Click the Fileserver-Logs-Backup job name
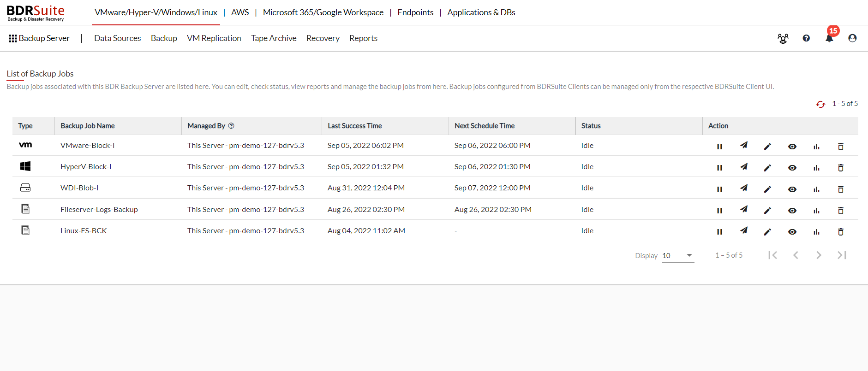This screenshot has height=371, width=868. 99,210
